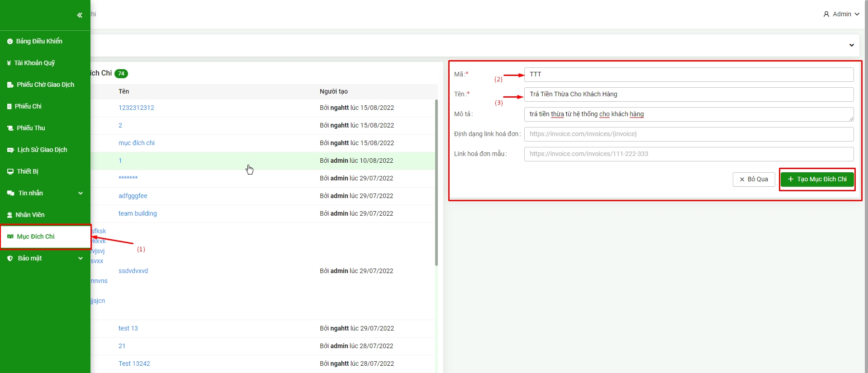
Task: Click the Thiết Bị monitor icon
Action: tap(10, 172)
